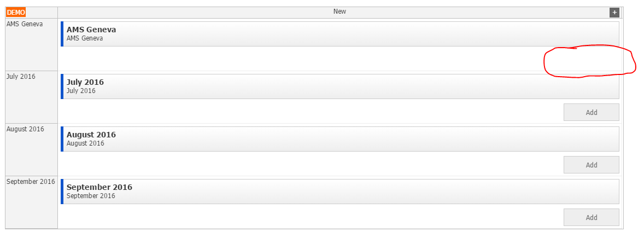Click empty cell space left of July 2016 Add button
Screen dimensions: 644x243
[311, 112]
